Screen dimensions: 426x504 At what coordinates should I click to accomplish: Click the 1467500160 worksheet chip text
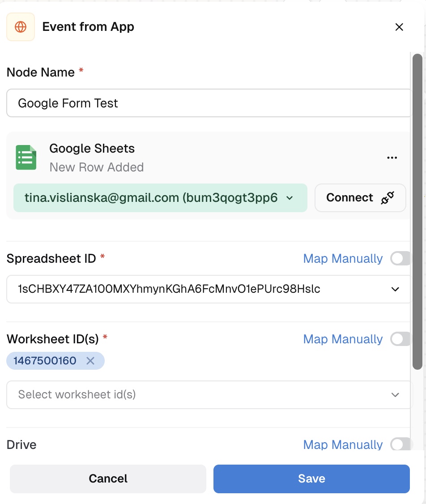point(45,361)
